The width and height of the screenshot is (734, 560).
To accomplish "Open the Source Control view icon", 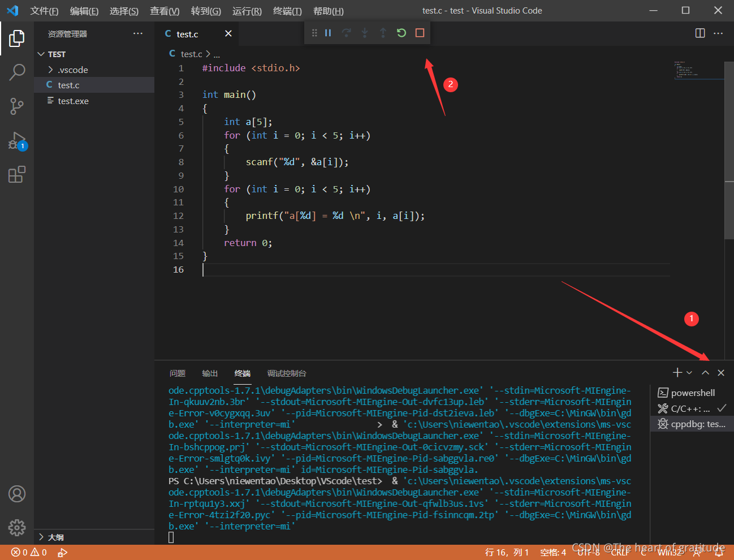I will click(x=17, y=106).
